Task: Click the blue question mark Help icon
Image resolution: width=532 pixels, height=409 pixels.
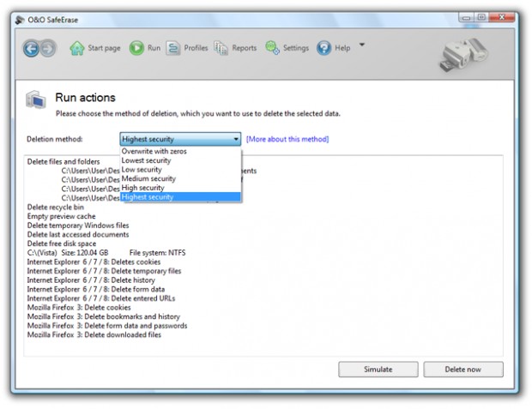Action: coord(323,48)
